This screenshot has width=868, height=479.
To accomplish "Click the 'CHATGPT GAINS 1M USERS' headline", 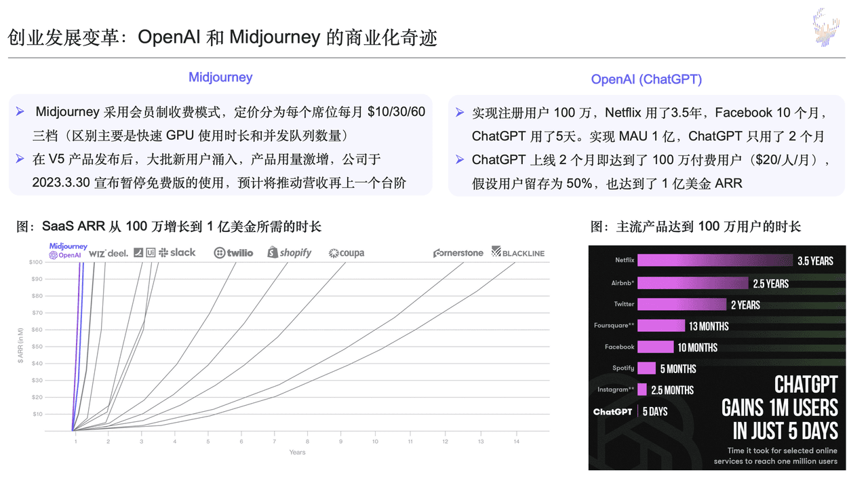I will [x=780, y=408].
